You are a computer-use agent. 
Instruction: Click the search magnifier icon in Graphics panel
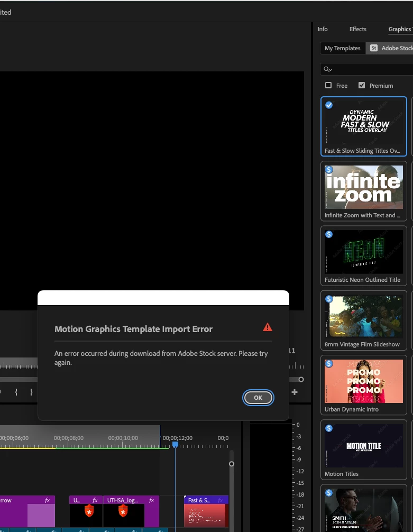(x=327, y=69)
